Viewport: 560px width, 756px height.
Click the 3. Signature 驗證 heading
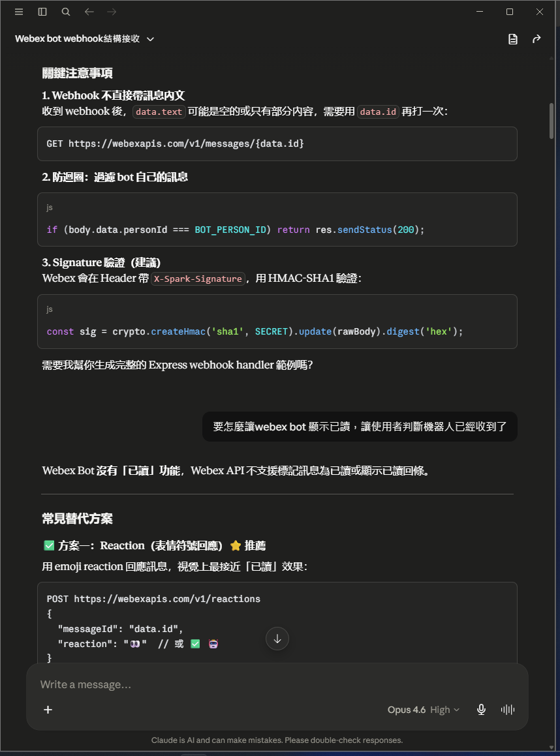click(x=101, y=263)
